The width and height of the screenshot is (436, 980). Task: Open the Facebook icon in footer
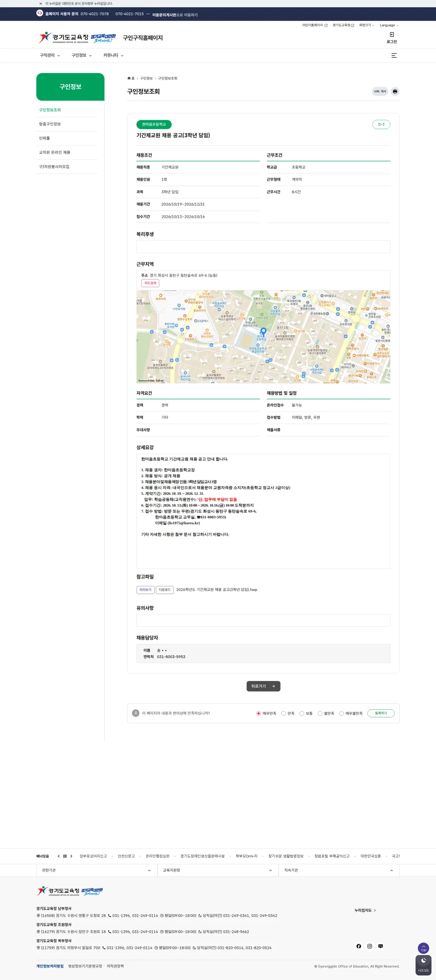point(358,946)
